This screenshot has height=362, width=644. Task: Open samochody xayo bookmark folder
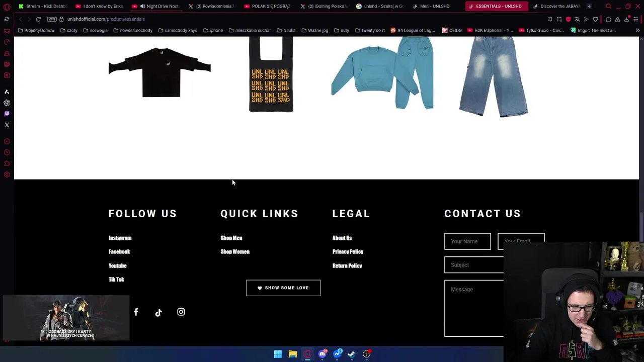click(178, 30)
